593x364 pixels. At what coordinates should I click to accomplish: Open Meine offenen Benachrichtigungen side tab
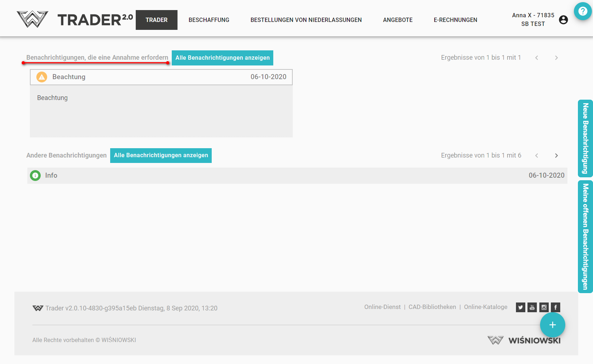[585, 236]
